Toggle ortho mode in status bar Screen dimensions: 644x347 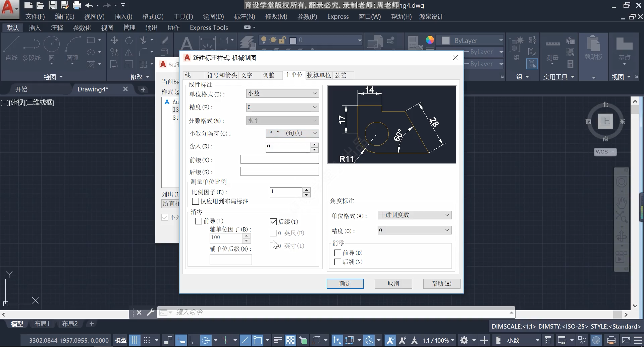[x=193, y=340]
